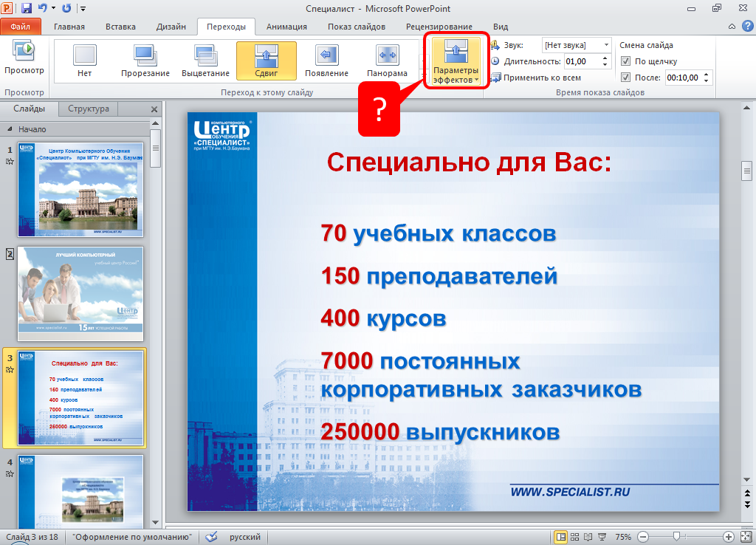Start slideshow from status bar icon
This screenshot has width=756, height=545.
[x=602, y=537]
